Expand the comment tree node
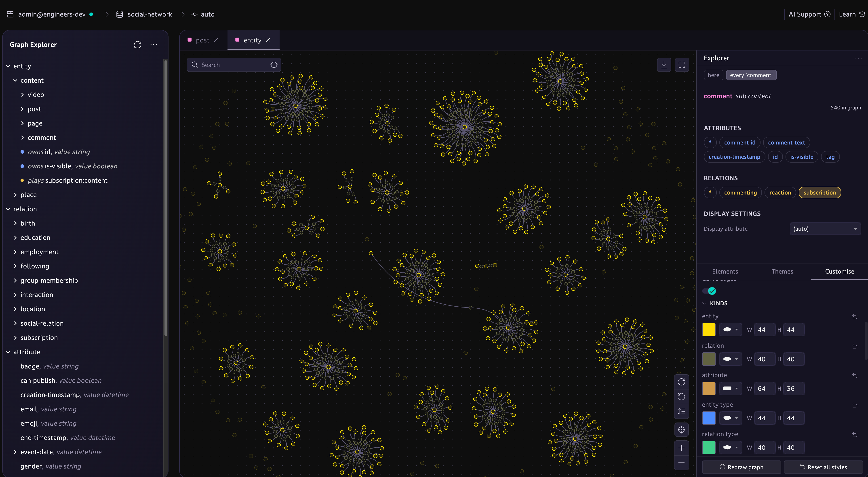The image size is (868, 477). pyautogui.click(x=22, y=138)
